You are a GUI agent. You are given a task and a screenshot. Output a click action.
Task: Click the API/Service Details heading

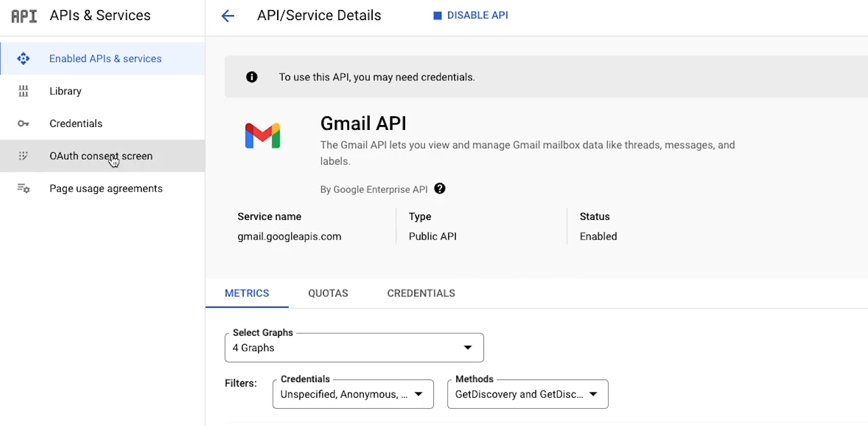coord(319,15)
